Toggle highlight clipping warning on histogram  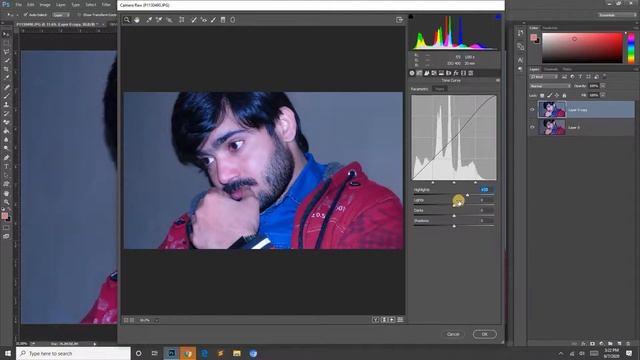498,17
